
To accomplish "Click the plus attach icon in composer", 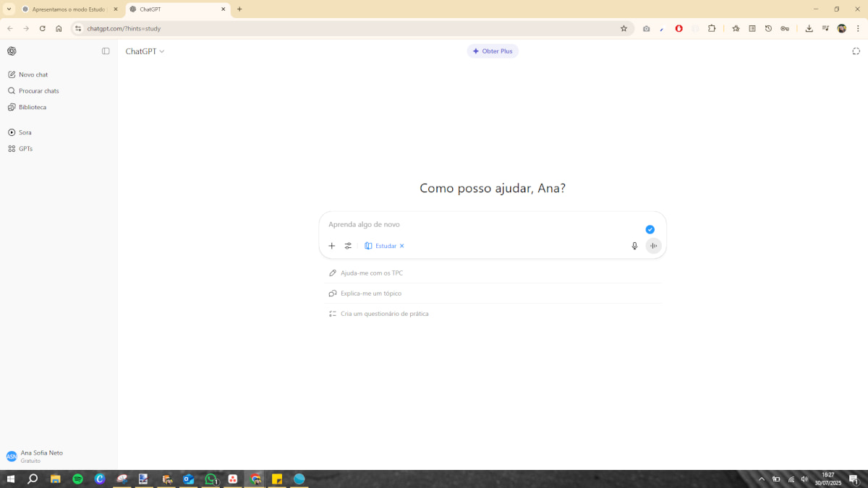I will [332, 246].
